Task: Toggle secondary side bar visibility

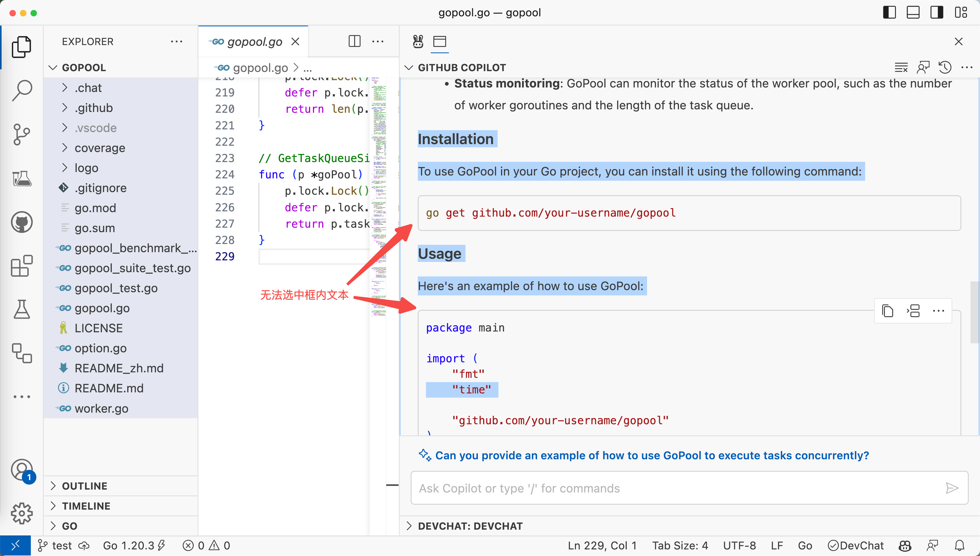Action: 937,13
